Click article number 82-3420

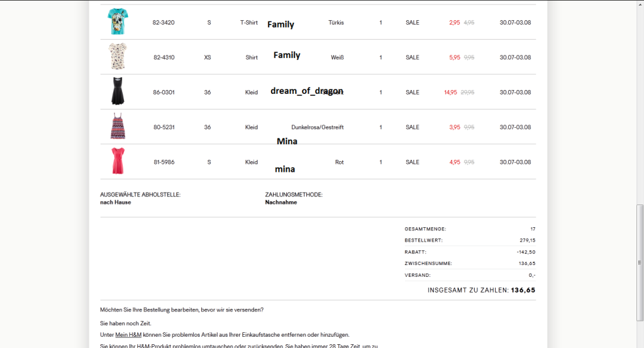pos(164,23)
